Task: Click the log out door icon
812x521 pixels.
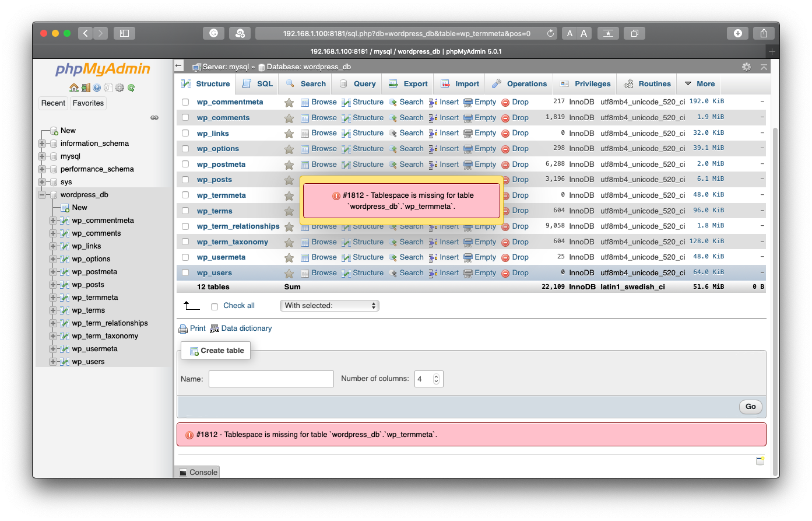Action: (86, 88)
